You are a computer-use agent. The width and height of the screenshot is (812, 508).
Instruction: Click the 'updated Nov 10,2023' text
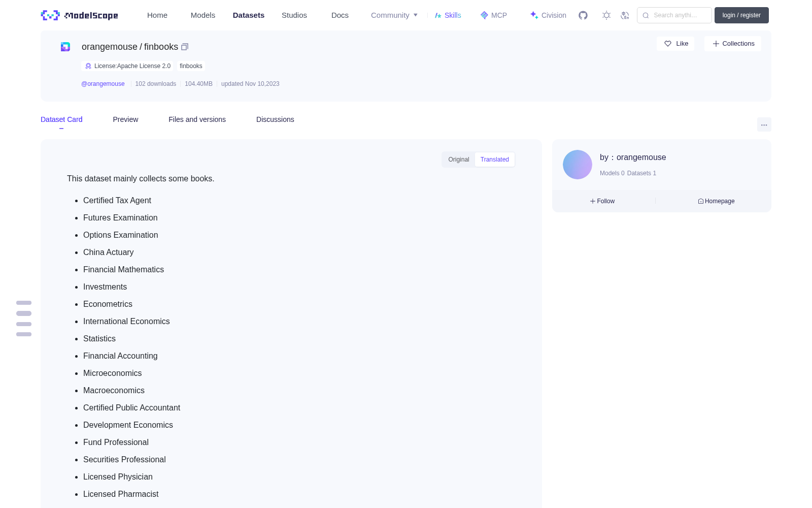click(250, 84)
